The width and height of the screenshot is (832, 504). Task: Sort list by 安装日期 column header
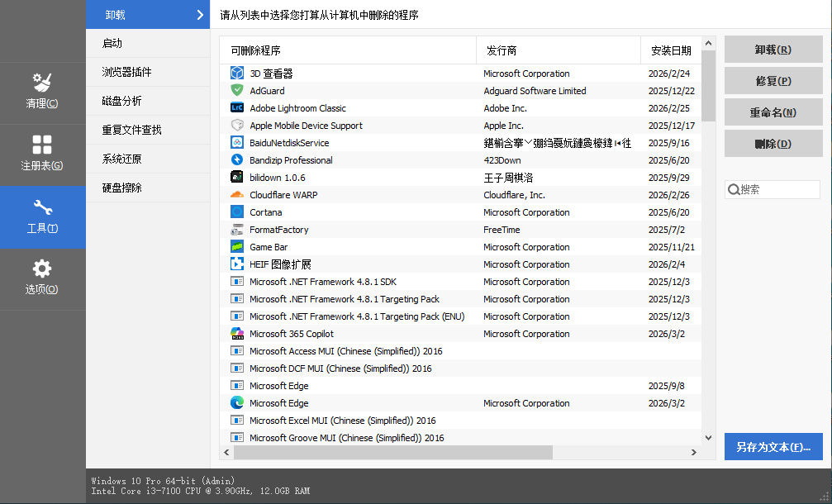pyautogui.click(x=670, y=50)
